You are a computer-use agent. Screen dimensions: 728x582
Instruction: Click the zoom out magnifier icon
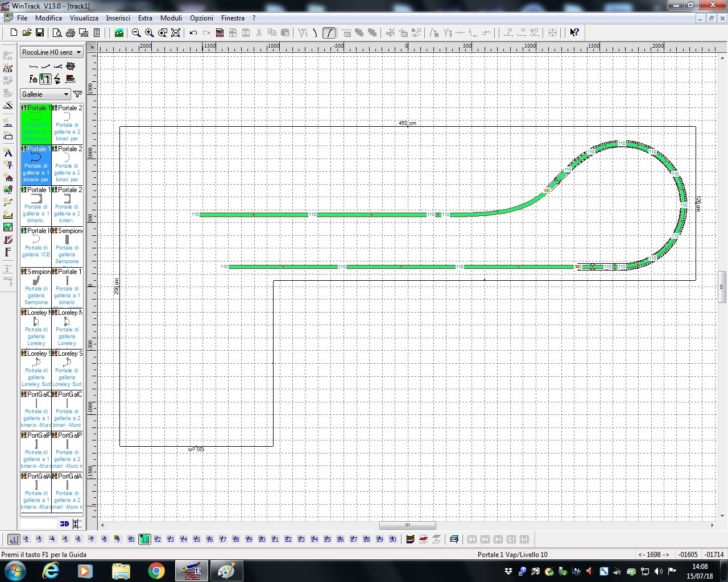click(x=136, y=33)
